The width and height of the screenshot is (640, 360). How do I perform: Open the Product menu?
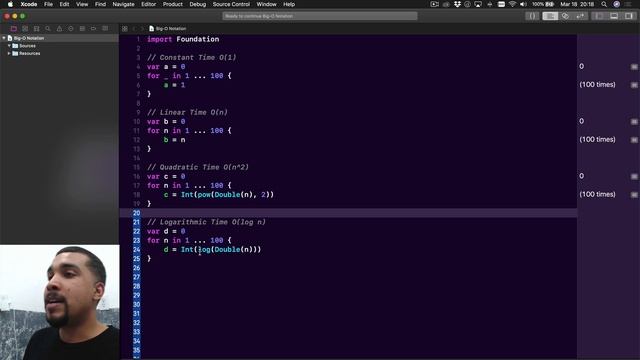point(173,4)
